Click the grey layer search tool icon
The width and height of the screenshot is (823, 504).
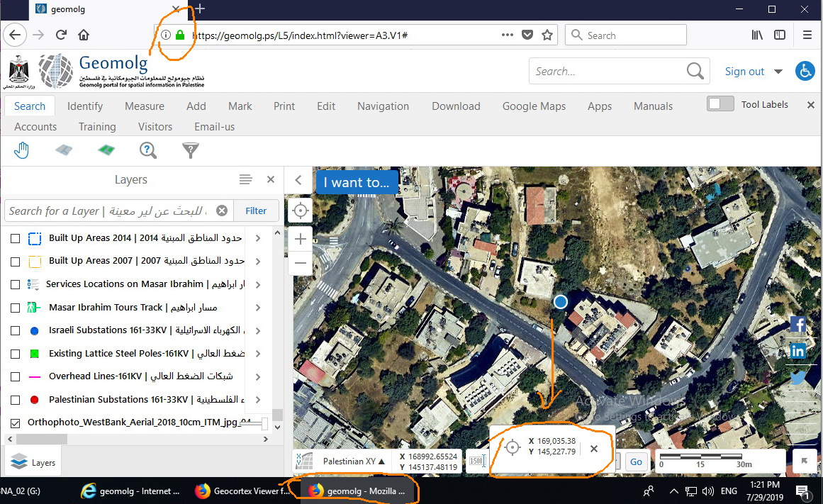pyautogui.click(x=64, y=151)
